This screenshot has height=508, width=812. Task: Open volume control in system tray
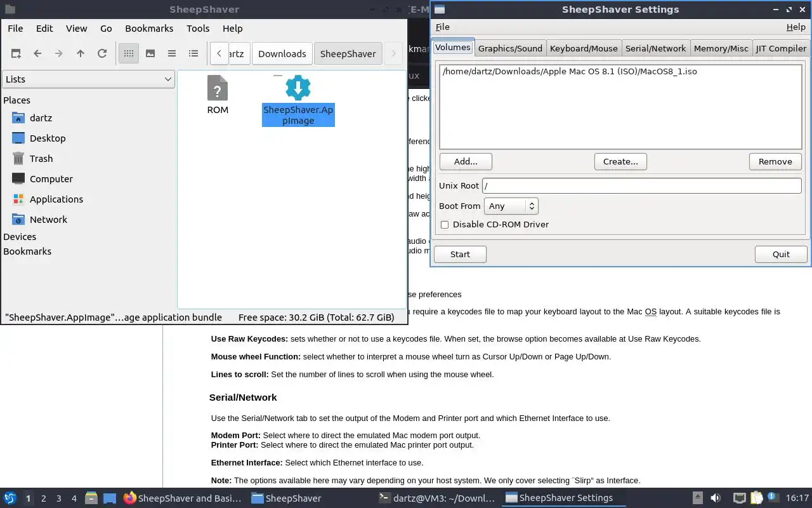coord(716,498)
